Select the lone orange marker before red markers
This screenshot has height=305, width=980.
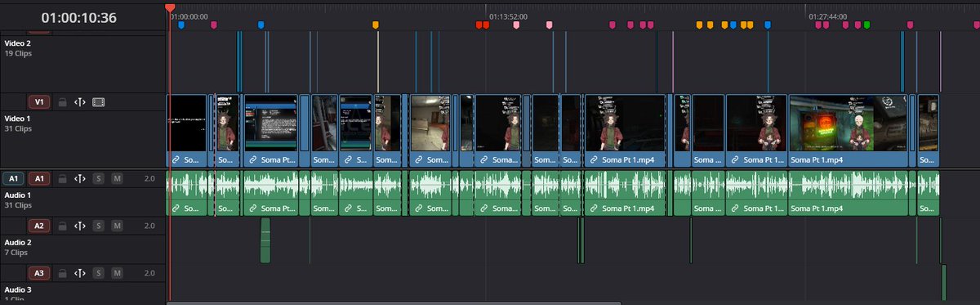coord(376,25)
